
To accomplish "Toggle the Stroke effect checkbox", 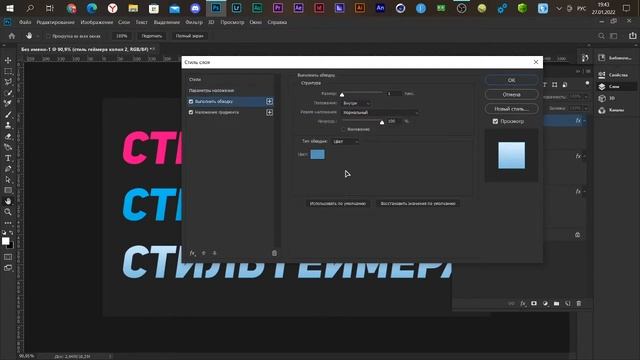I will (191, 101).
